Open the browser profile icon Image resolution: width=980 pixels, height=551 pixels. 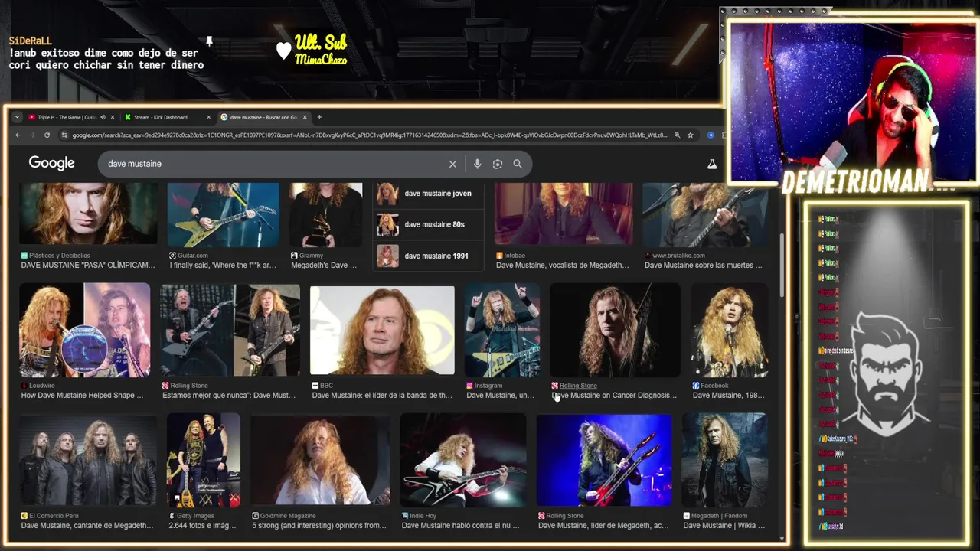tap(711, 135)
